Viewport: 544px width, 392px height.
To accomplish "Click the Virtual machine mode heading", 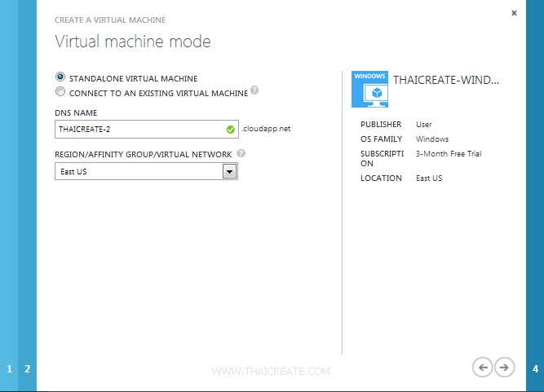I will click(132, 42).
